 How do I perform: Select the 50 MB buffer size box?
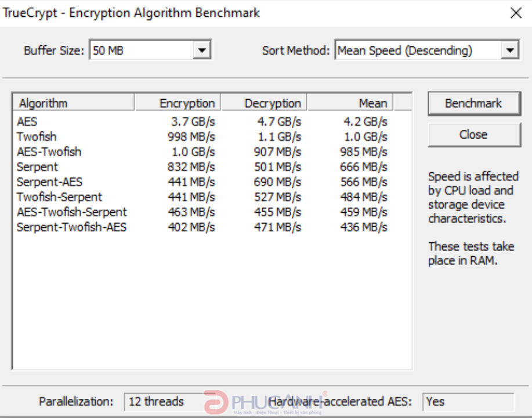click(150, 50)
